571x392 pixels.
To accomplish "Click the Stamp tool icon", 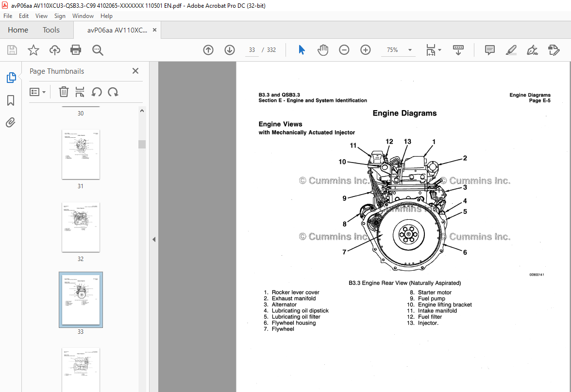I will 554,50.
